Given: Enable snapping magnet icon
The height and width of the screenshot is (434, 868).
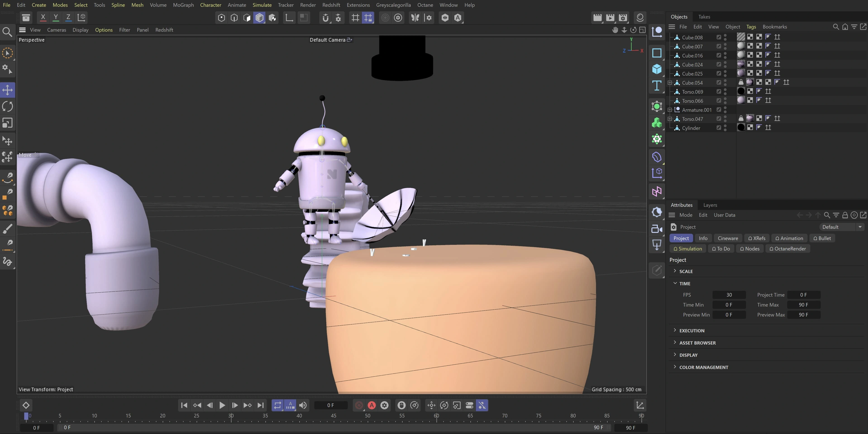Looking at the screenshot, I should point(325,18).
